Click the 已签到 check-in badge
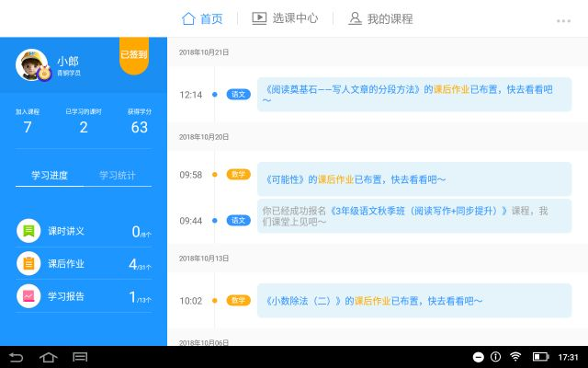 coord(134,55)
